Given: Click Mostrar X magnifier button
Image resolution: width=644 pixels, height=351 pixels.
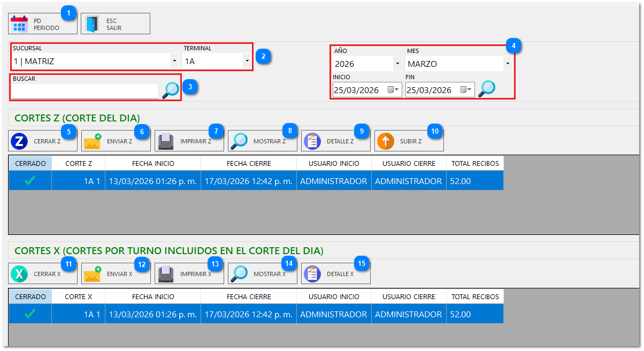Looking at the screenshot, I should (x=262, y=273).
